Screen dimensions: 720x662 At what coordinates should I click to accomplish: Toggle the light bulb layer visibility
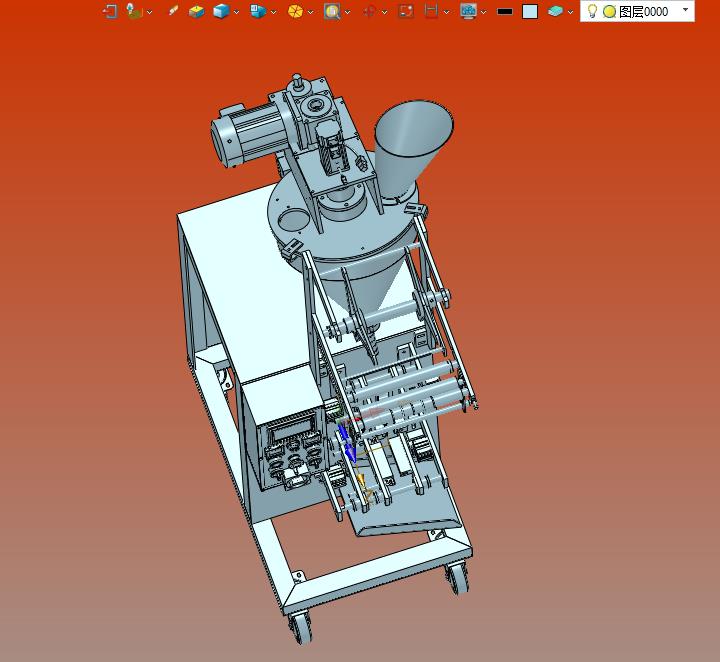click(x=592, y=11)
